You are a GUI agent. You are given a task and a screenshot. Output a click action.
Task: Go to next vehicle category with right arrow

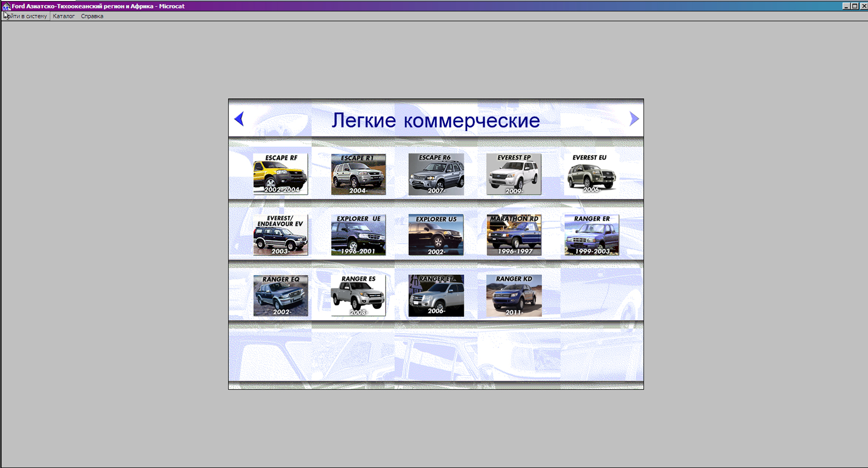[x=634, y=119]
